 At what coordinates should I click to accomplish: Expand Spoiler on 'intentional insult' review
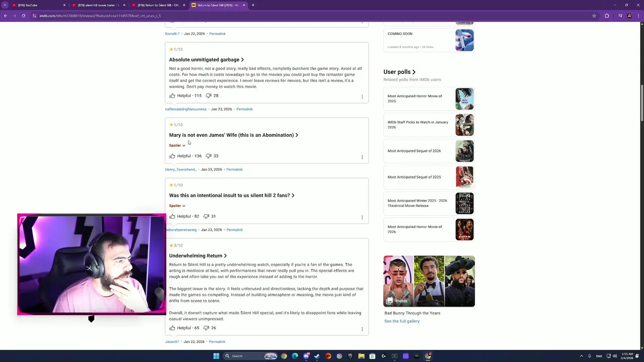coord(177,206)
